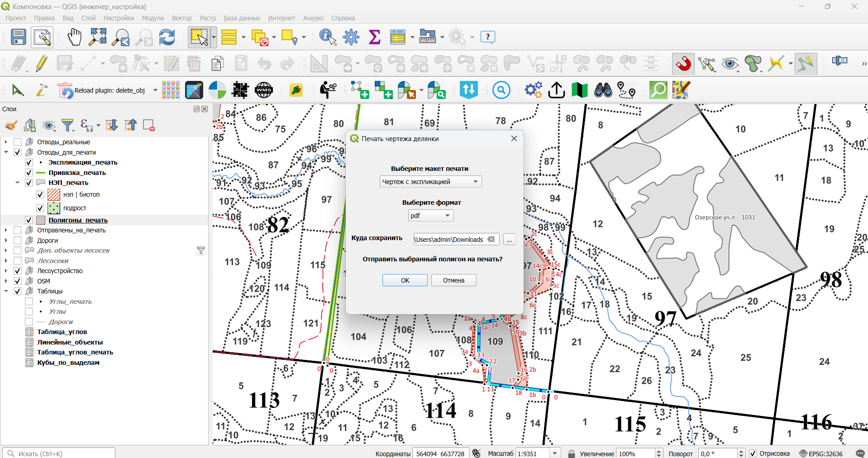868x458 pixels.
Task: Click the Filter Legend funnel icon
Action: (x=67, y=125)
